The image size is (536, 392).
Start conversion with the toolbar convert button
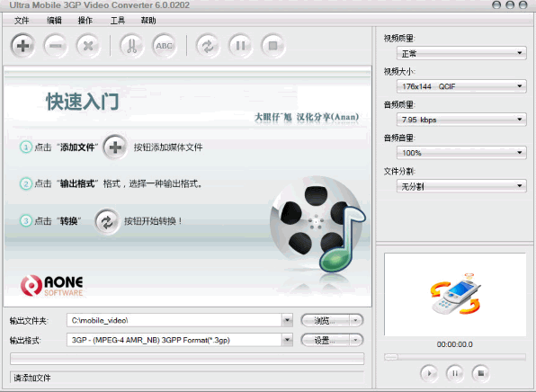208,46
